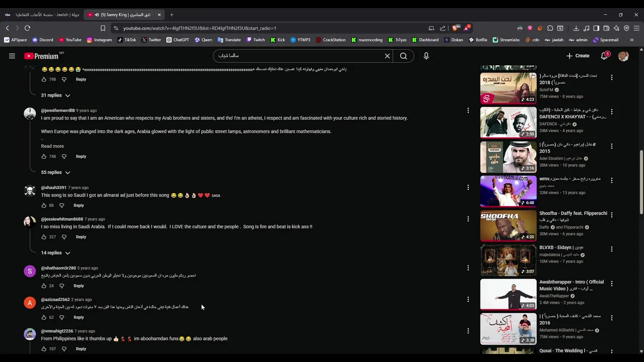Open options for BLVXB - Eidayn suggestion
The height and width of the screenshot is (362, 644).
[611, 249]
